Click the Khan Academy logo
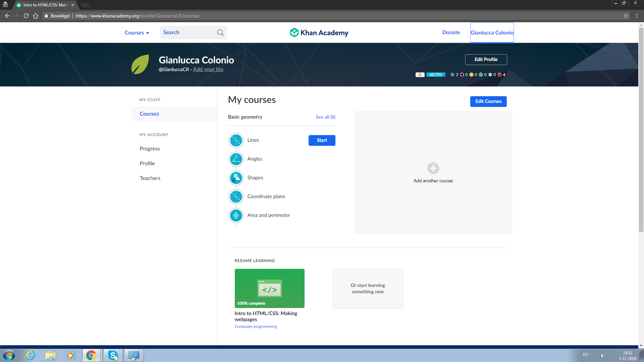Viewport: 644px width, 362px height. tap(319, 33)
